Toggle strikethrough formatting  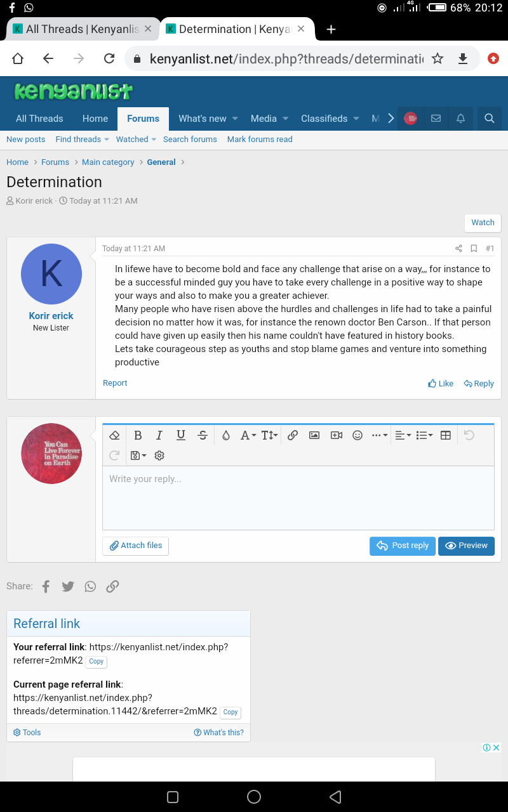203,435
